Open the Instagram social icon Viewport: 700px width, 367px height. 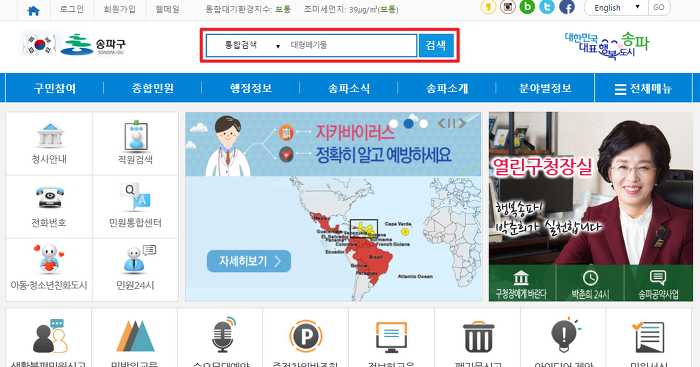(x=508, y=7)
